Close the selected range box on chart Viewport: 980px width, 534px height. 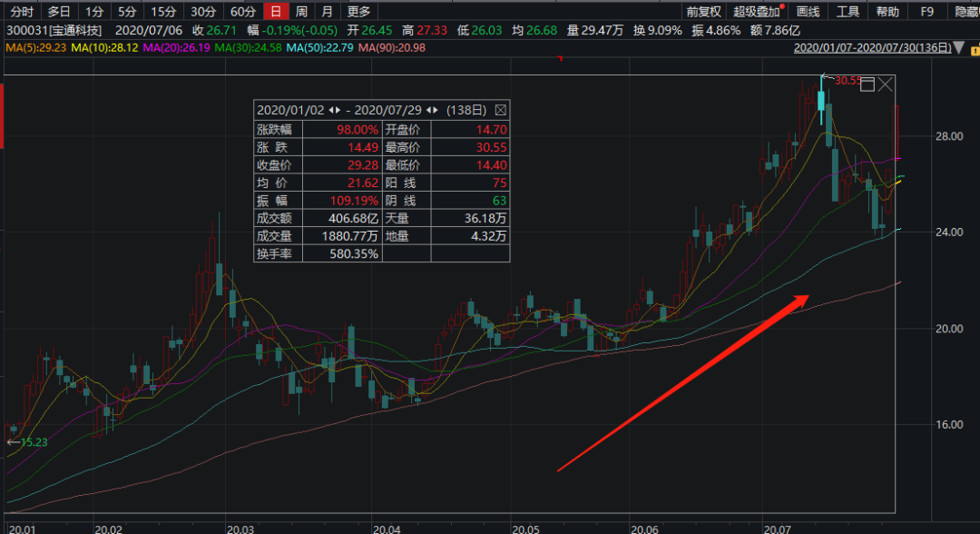point(886,84)
